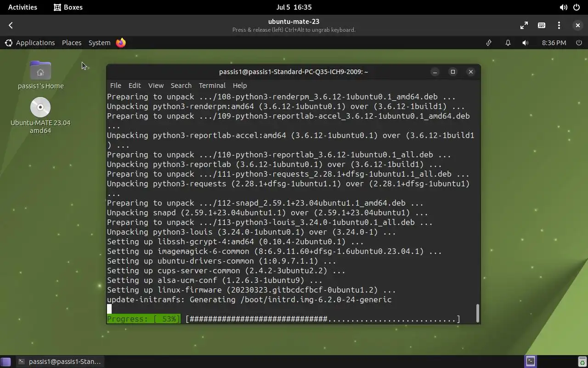Open the terminal File menu
The height and width of the screenshot is (368, 588).
115,85
